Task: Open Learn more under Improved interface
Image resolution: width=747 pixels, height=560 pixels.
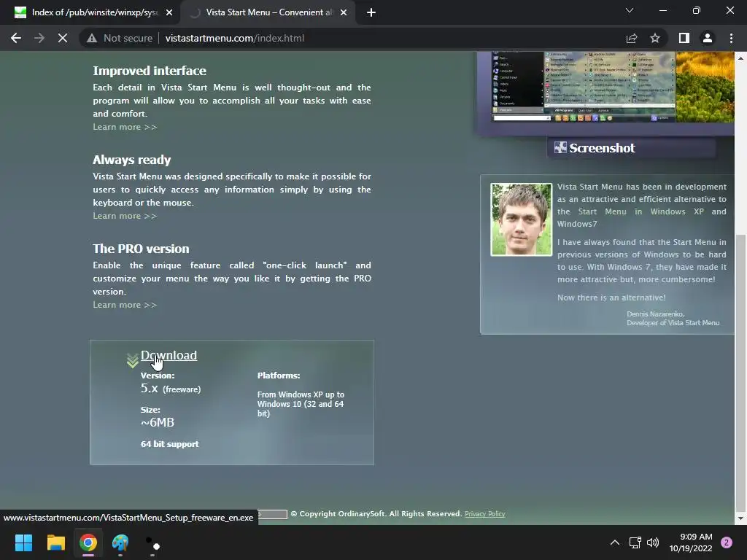Action: click(125, 127)
